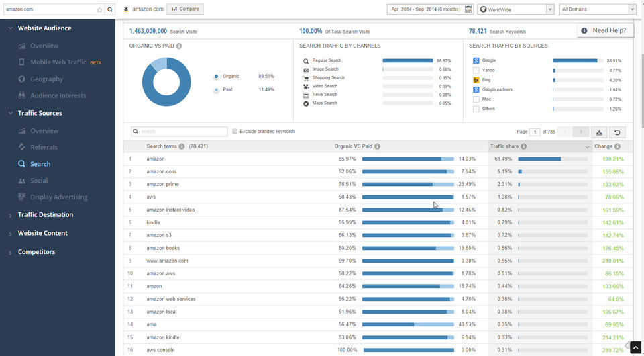The height and width of the screenshot is (356, 644).
Task: Toggle the Paid legend marker
Action: coord(216,90)
